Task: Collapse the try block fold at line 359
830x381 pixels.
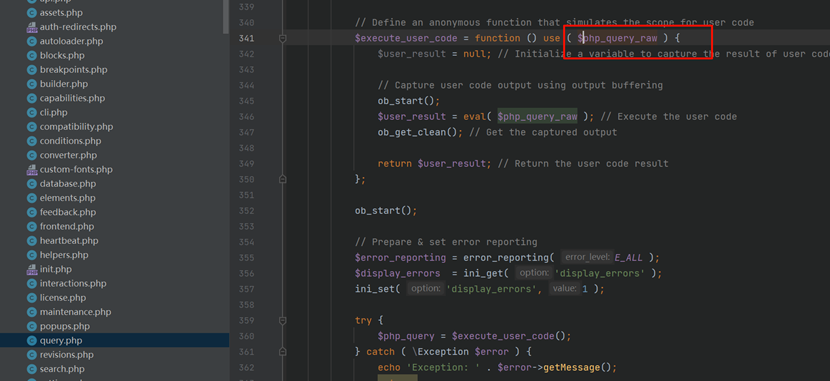Action: (x=283, y=321)
